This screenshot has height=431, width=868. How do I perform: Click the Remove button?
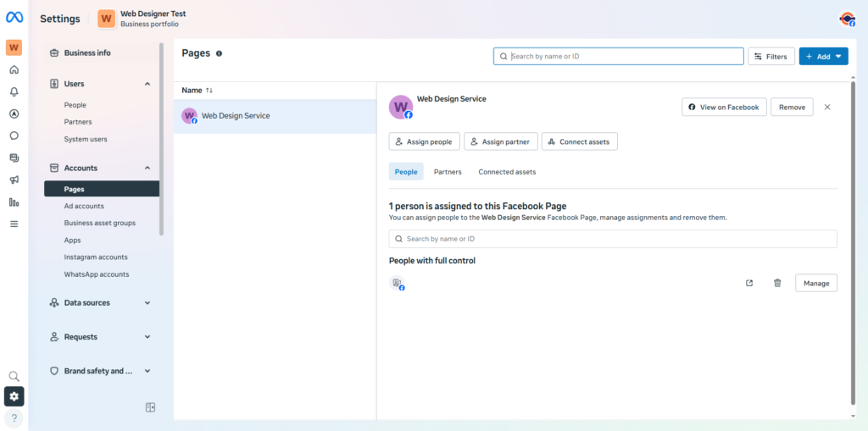793,108
